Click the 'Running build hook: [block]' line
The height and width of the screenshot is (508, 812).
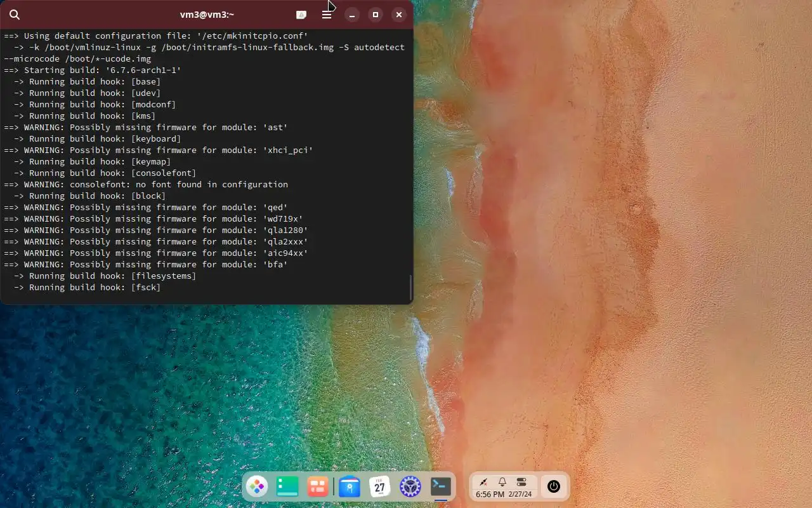point(90,196)
